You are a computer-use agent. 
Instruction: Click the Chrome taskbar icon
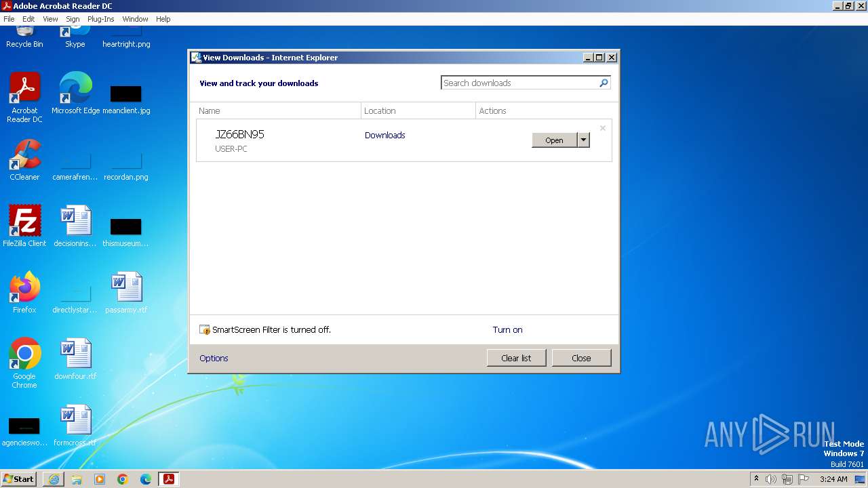coord(123,479)
